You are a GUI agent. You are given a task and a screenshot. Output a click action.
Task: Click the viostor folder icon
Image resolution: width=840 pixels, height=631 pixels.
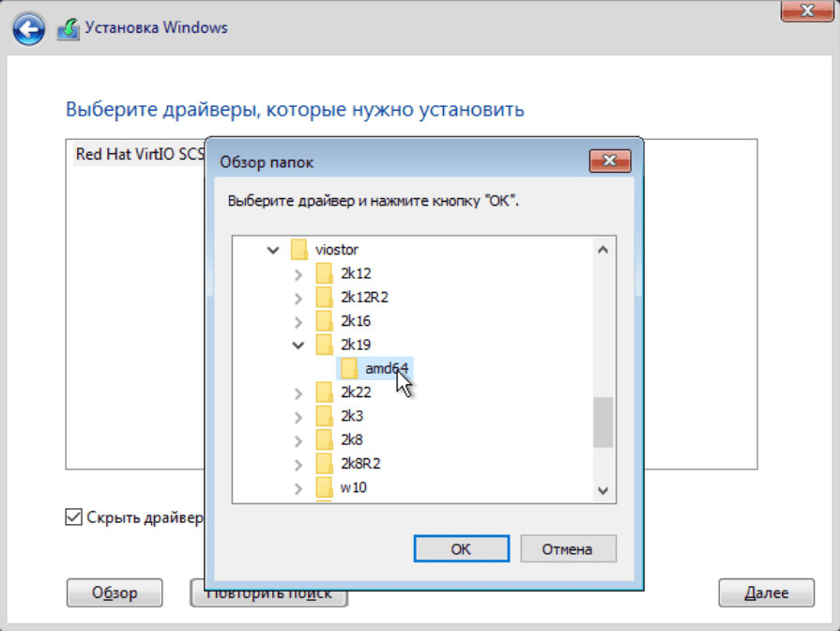pyautogui.click(x=299, y=250)
